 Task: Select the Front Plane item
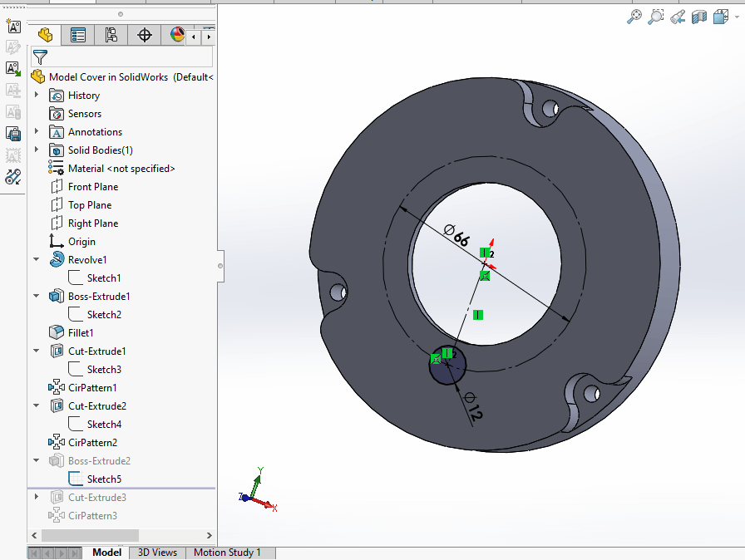[x=92, y=187]
